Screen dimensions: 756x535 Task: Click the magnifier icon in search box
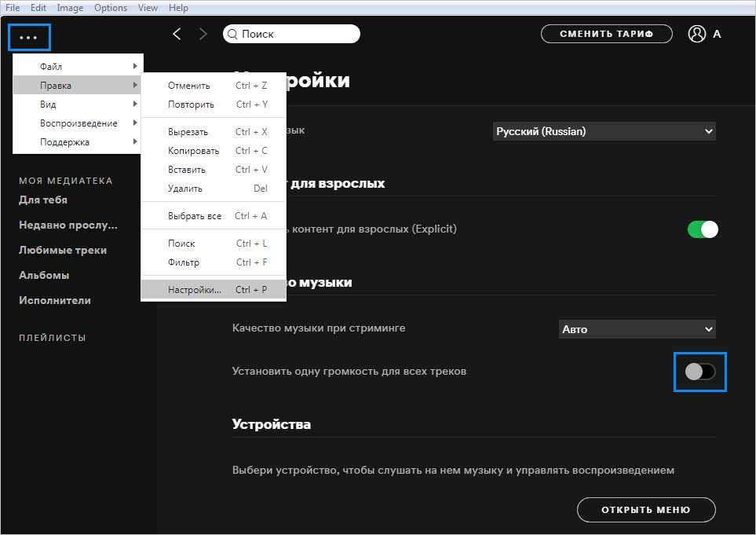coord(232,34)
